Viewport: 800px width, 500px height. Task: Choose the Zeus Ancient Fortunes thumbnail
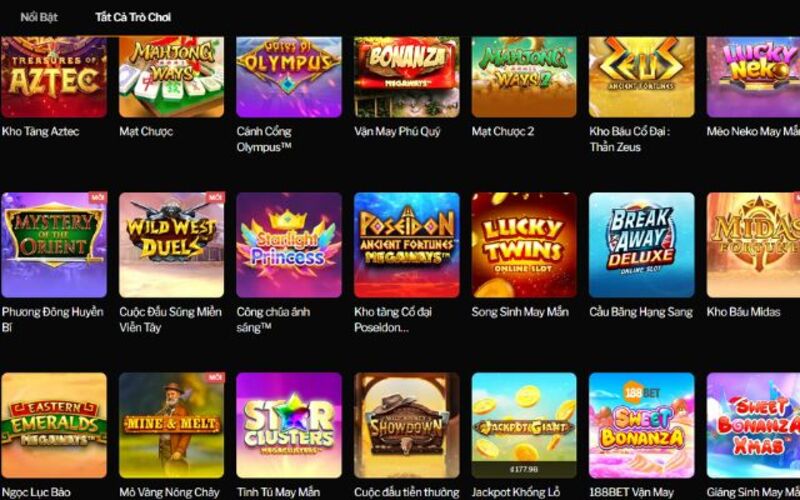641,77
